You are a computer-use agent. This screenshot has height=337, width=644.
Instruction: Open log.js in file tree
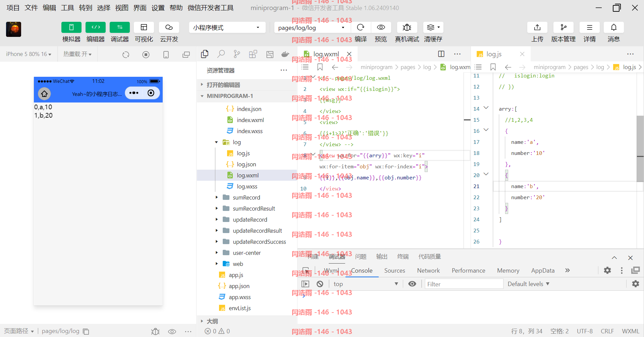point(247,153)
